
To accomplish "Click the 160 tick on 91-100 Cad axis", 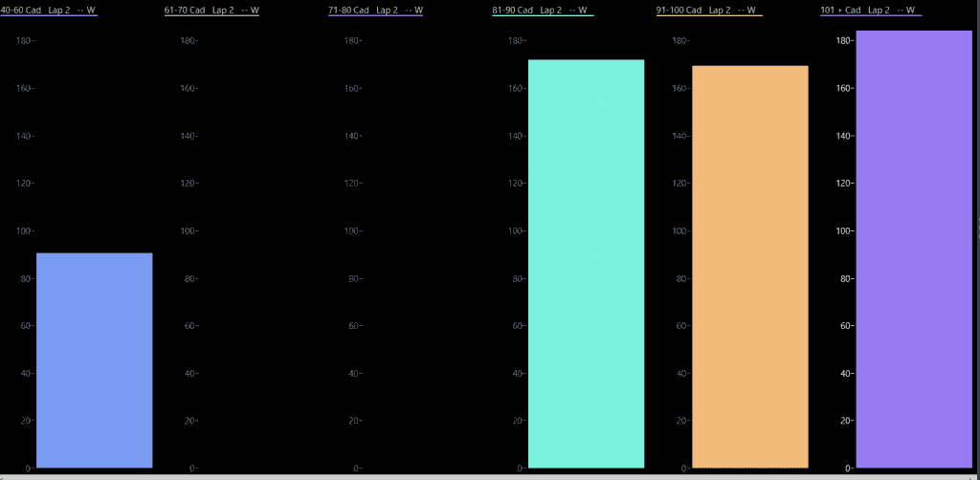I will point(679,89).
